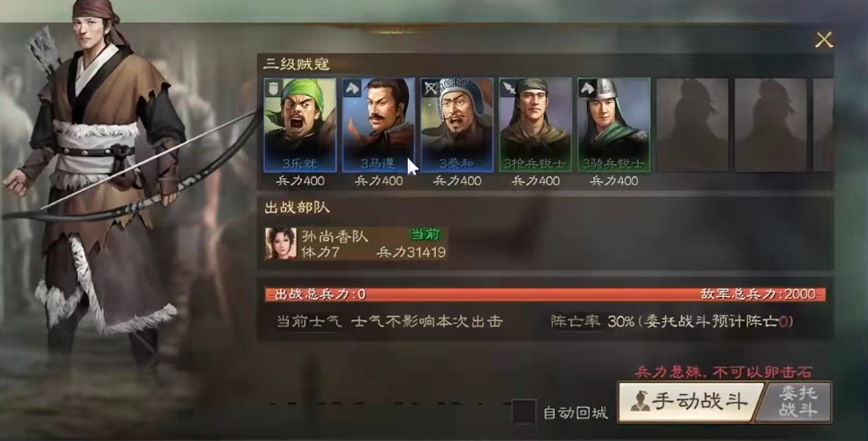Click spear troop icon on 枪兵锐士 card

click(x=509, y=88)
